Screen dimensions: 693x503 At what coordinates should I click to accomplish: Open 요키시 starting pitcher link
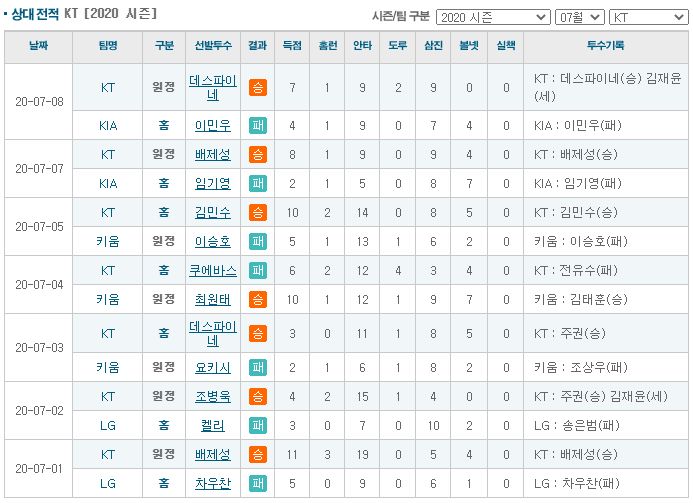[213, 367]
